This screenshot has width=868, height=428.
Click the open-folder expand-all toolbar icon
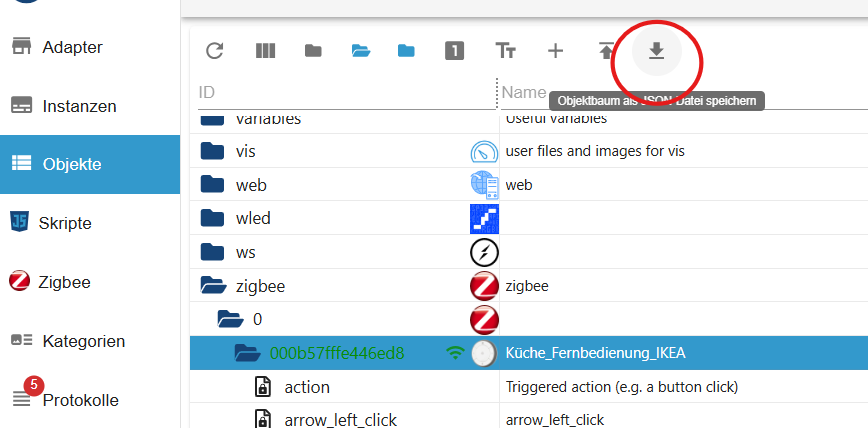point(360,51)
